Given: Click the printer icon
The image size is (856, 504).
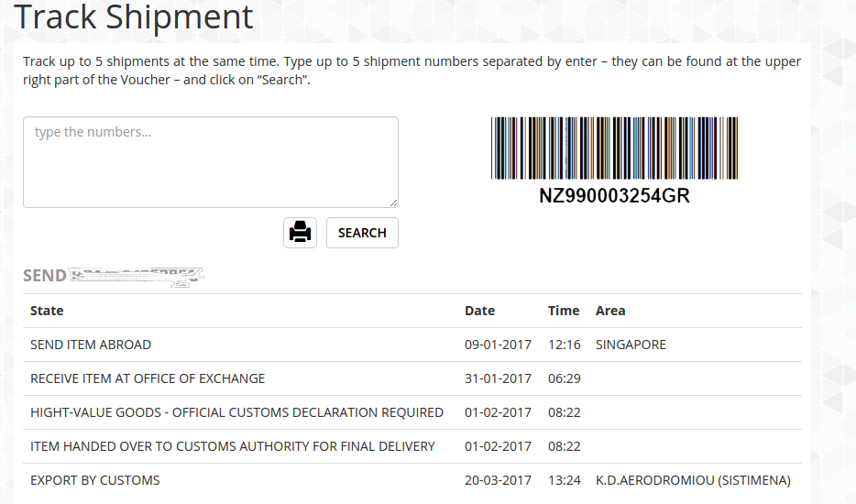Looking at the screenshot, I should 300,233.
